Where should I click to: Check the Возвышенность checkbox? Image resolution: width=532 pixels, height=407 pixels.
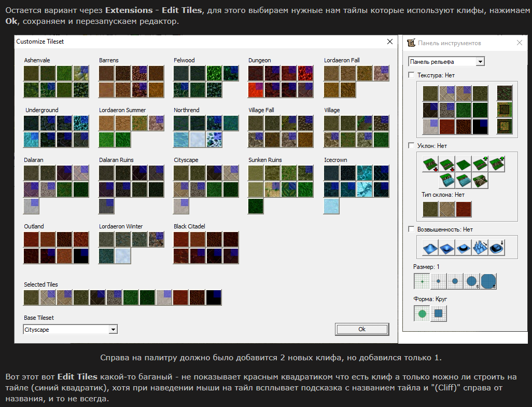(412, 229)
